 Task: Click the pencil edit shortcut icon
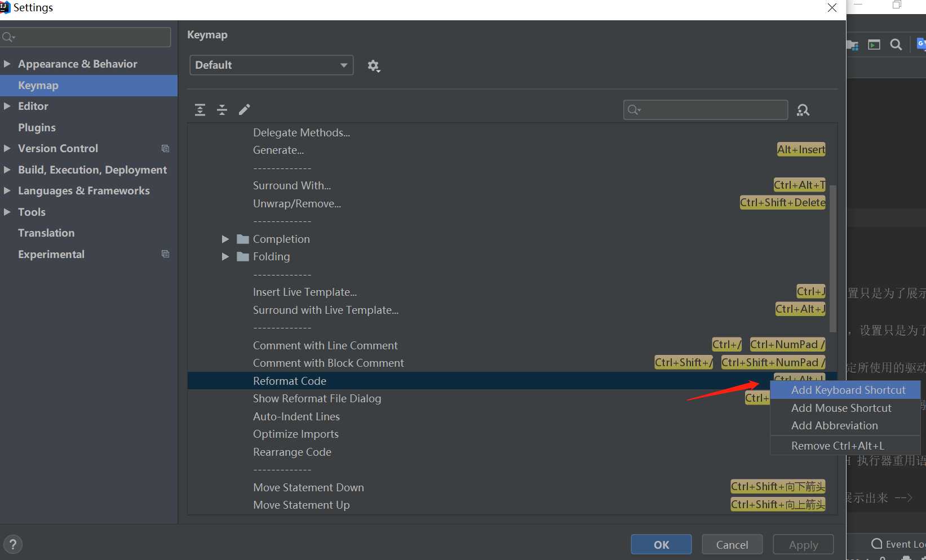pos(244,109)
